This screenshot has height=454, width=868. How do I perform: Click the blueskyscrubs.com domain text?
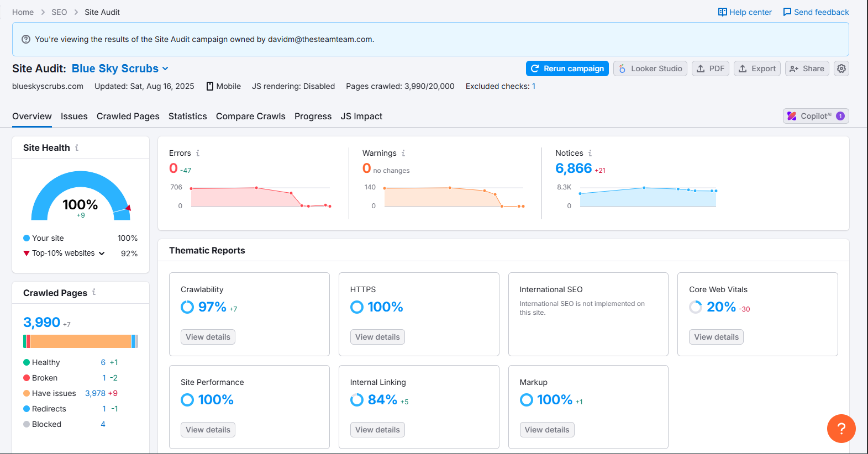(x=48, y=86)
